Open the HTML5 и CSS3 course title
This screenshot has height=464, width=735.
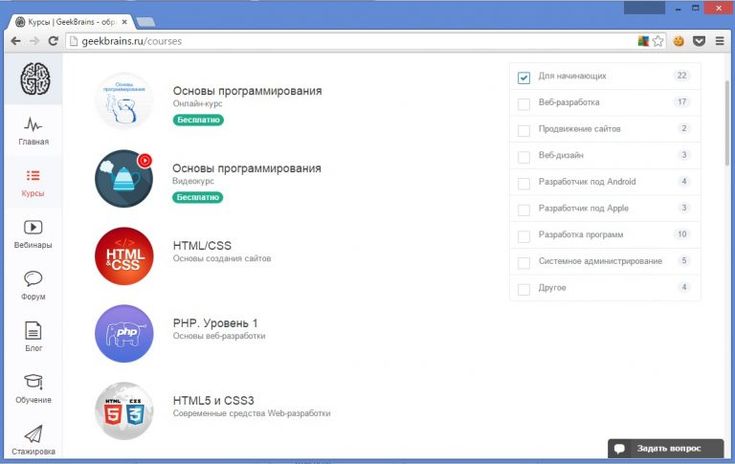pyautogui.click(x=213, y=401)
